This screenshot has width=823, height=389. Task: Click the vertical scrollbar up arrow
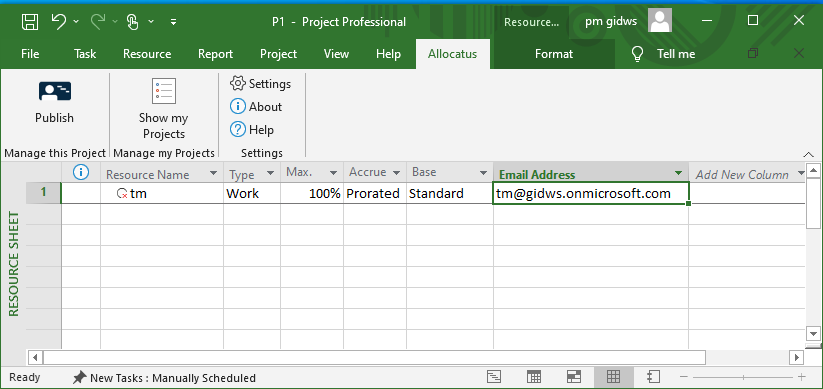tap(814, 170)
